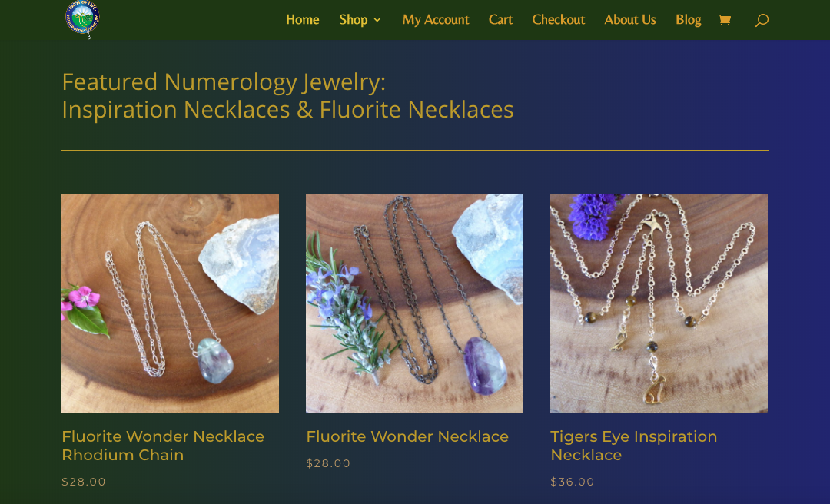The width and height of the screenshot is (830, 504).
Task: Open My Account page
Action: pos(436,19)
